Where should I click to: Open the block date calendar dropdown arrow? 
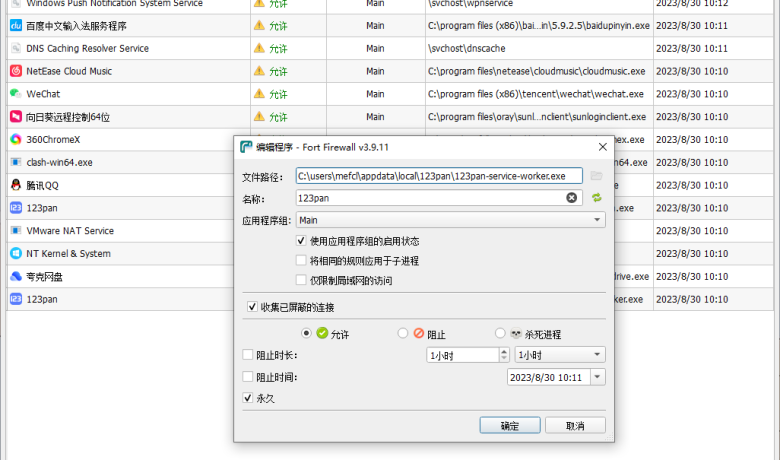coord(597,377)
